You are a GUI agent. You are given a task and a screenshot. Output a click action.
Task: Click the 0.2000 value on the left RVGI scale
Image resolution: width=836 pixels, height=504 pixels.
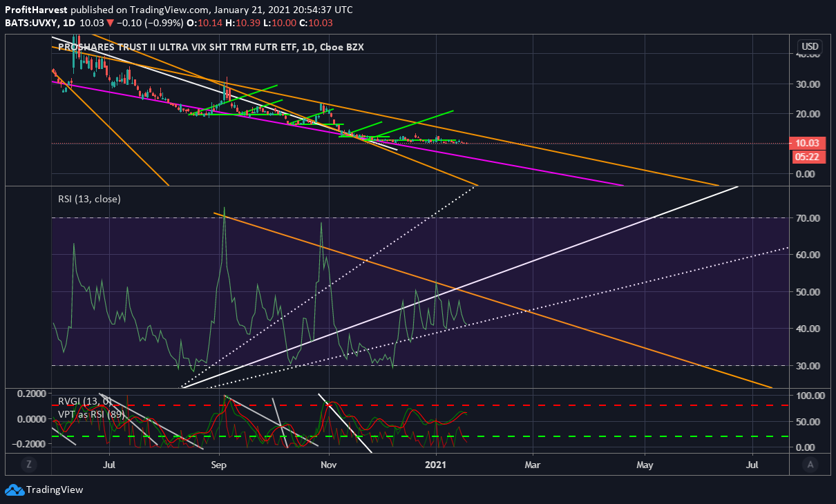(32, 394)
